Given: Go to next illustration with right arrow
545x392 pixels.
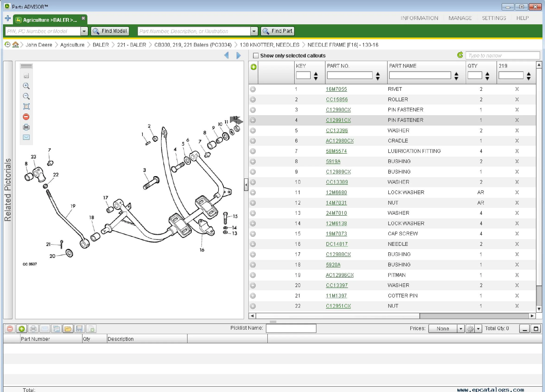Looking at the screenshot, I should (238, 55).
